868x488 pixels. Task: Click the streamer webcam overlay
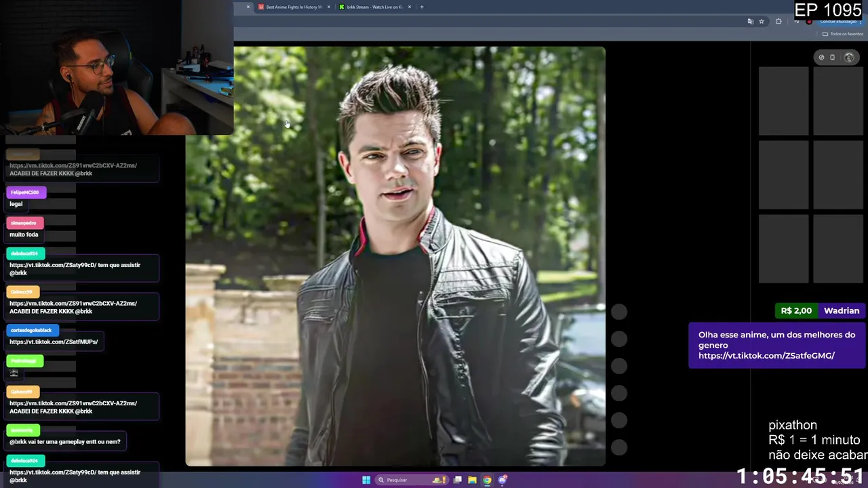coord(117,68)
